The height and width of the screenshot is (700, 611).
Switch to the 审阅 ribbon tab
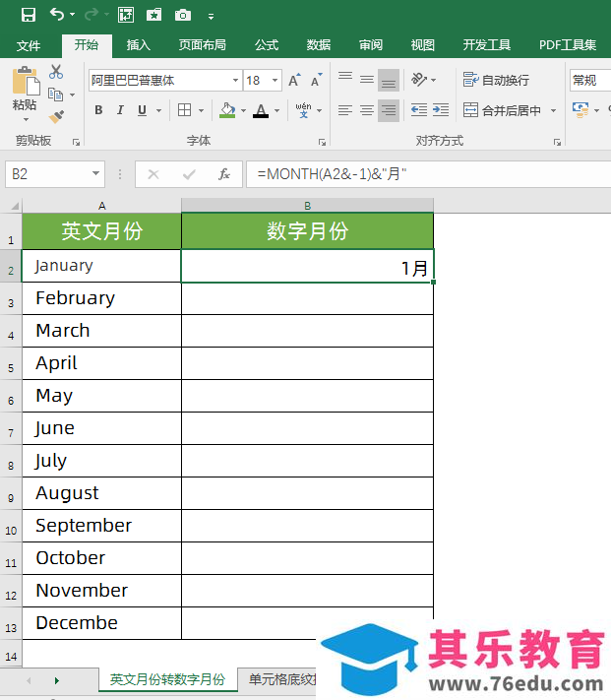coord(371,45)
